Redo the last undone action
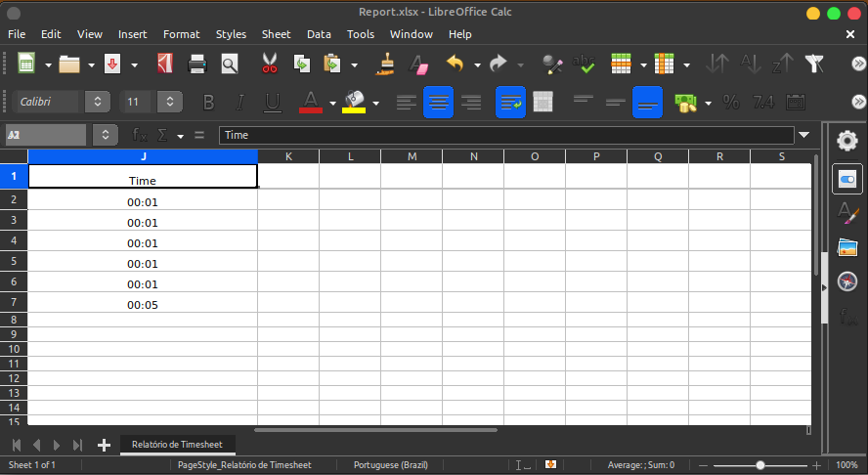Viewport: 868px width, 475px height. (499, 65)
